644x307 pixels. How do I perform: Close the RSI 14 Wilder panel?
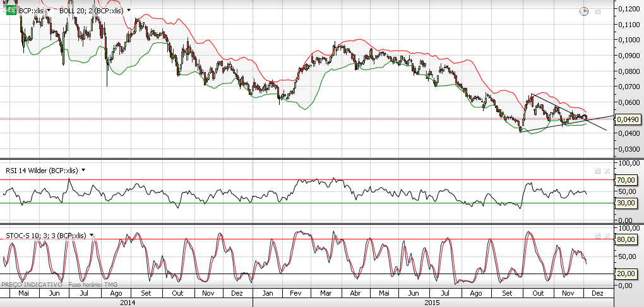[x=607, y=171]
